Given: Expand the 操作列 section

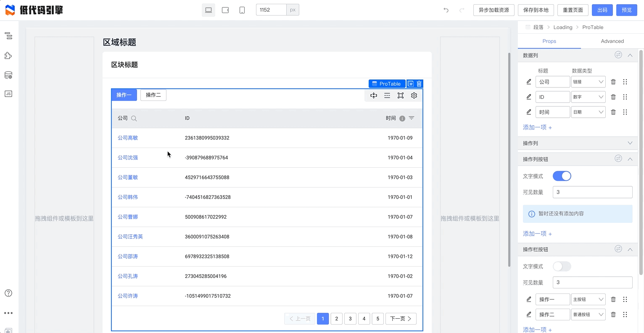Looking at the screenshot, I should (x=630, y=143).
